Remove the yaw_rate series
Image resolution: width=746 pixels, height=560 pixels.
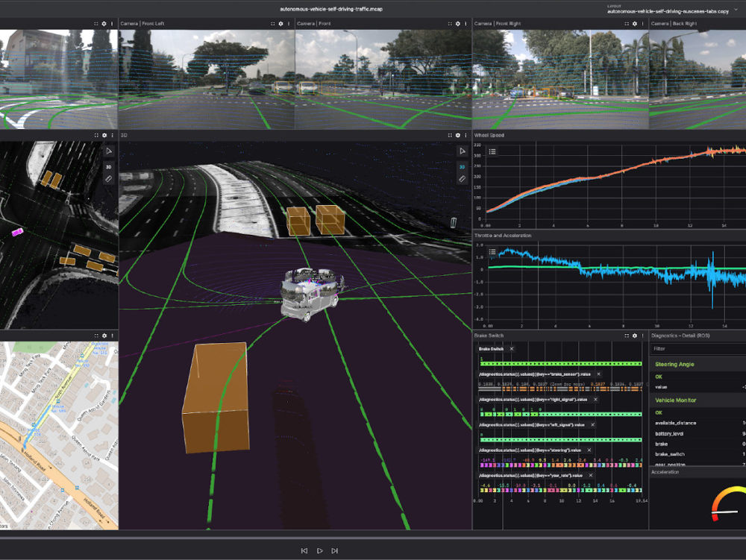(x=590, y=475)
